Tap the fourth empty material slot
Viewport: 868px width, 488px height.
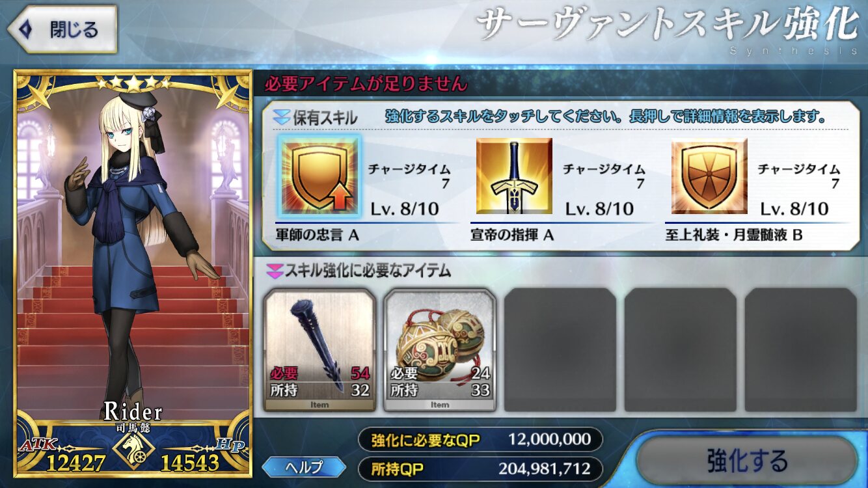tap(681, 350)
